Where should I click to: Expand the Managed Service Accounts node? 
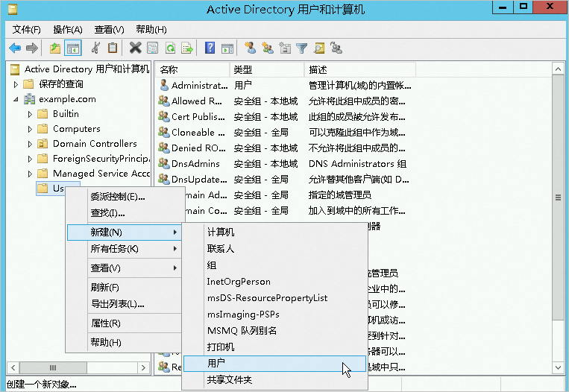(30, 174)
